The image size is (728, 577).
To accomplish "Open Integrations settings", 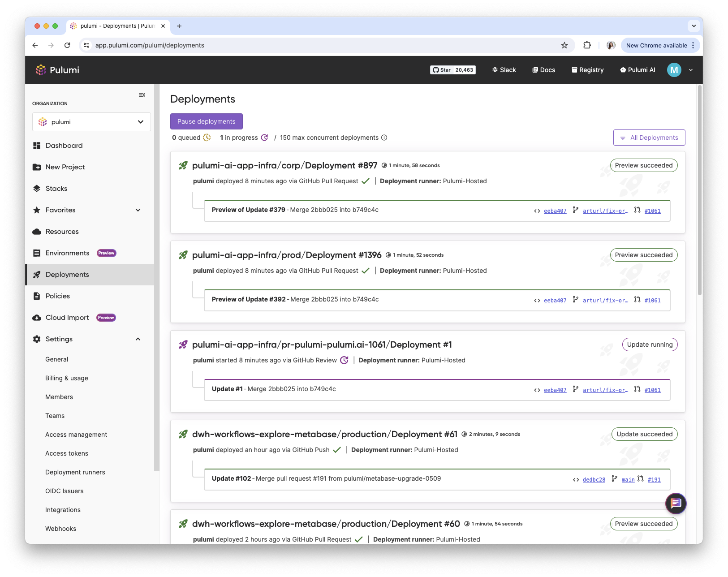I will tap(63, 510).
